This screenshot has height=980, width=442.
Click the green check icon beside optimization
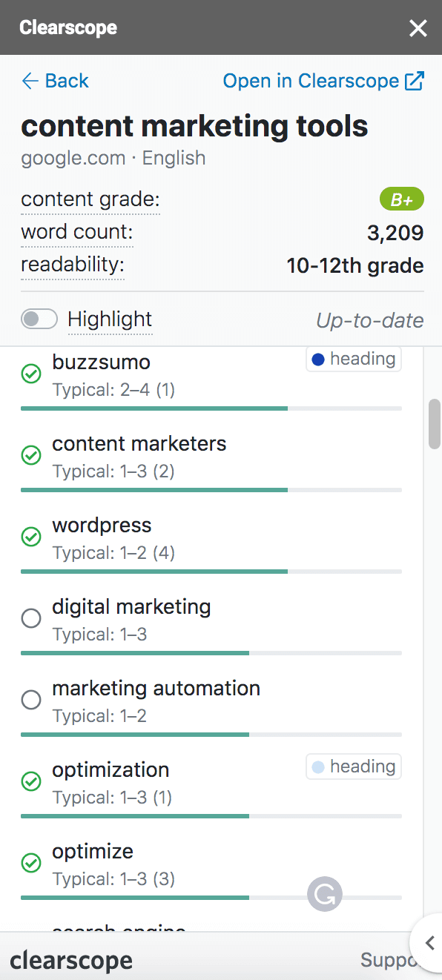point(31,781)
